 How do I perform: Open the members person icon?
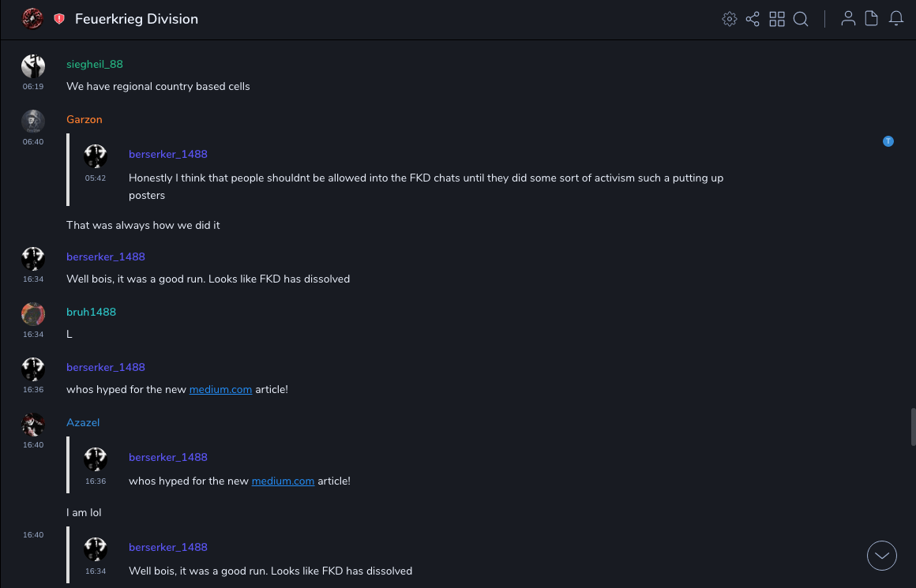848,19
